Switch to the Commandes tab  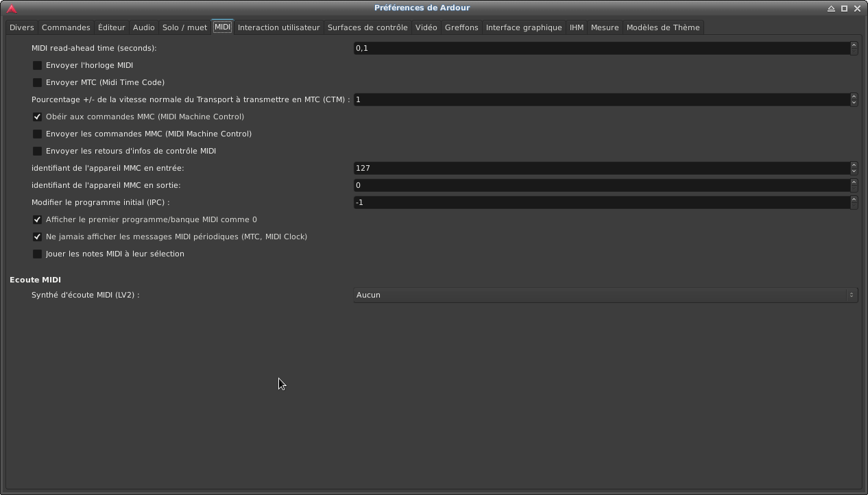coord(66,27)
